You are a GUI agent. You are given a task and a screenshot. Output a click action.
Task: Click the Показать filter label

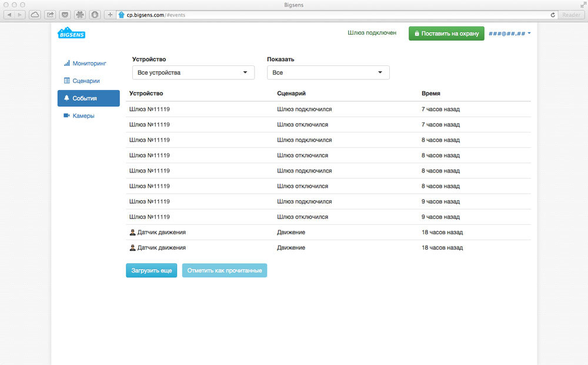[x=280, y=59]
